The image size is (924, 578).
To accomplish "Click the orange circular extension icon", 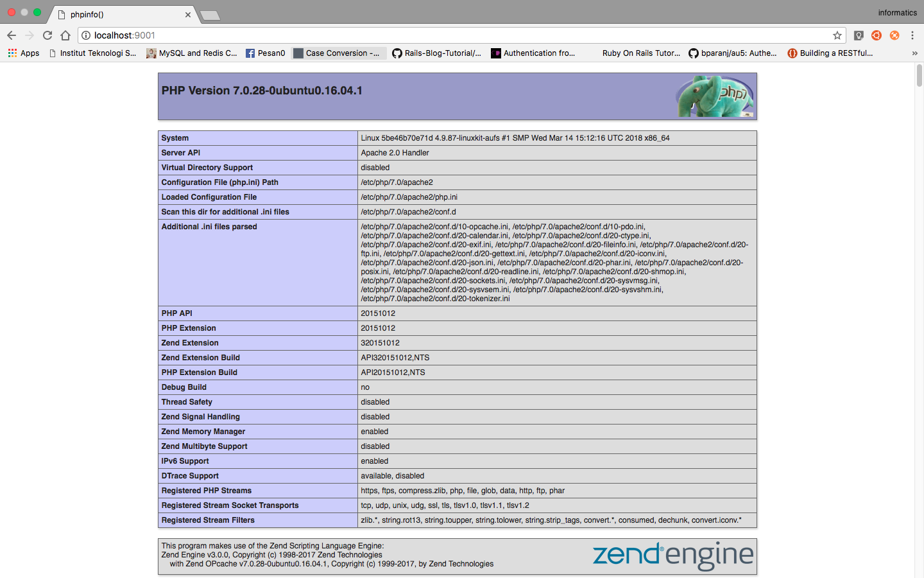I will point(877,35).
